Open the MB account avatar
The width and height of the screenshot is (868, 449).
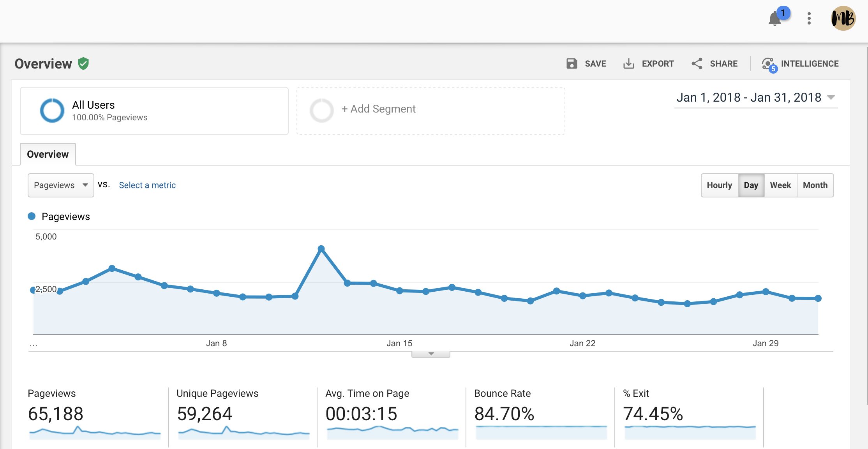tap(843, 18)
